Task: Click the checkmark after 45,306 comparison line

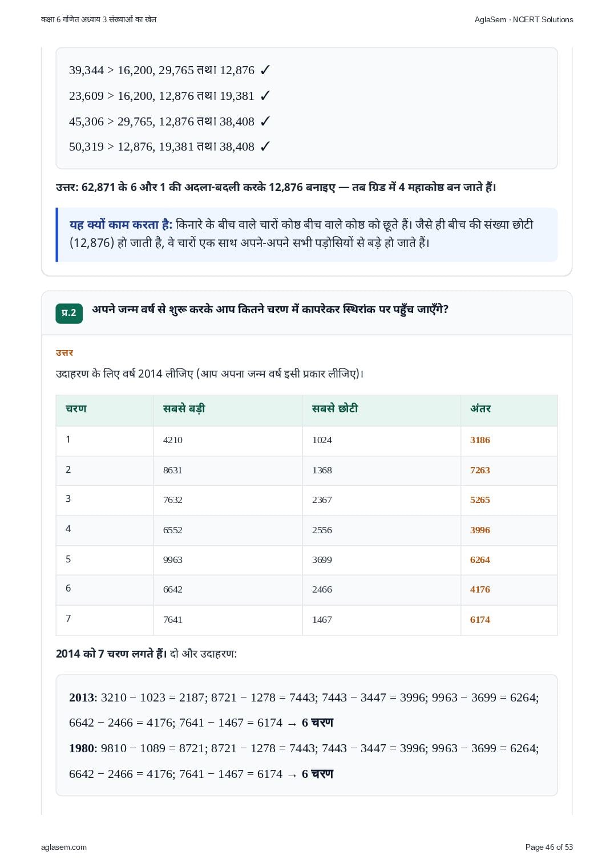Action: [x=265, y=121]
